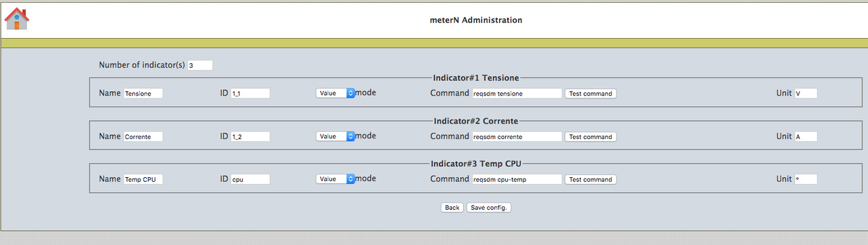
Task: Edit the ID field containing cpu
Action: tap(250, 180)
